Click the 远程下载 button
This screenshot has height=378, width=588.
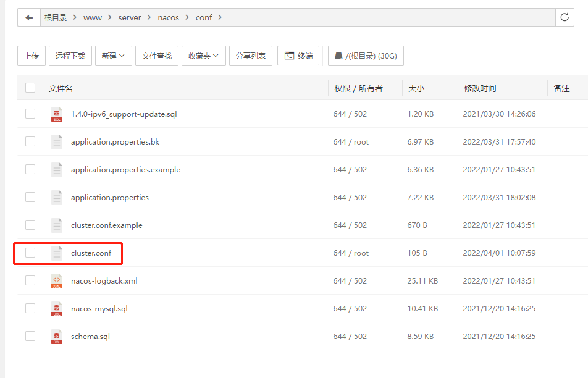tap(70, 56)
